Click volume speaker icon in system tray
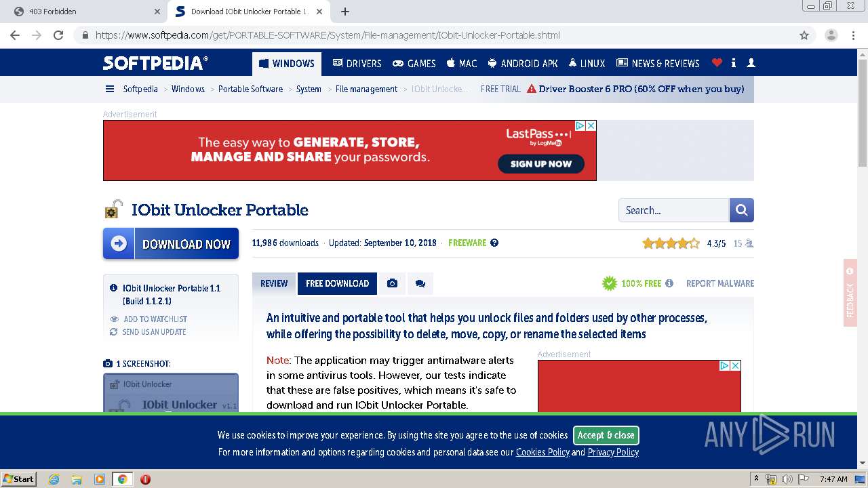Screen dimensions: 868x488 click(788, 479)
